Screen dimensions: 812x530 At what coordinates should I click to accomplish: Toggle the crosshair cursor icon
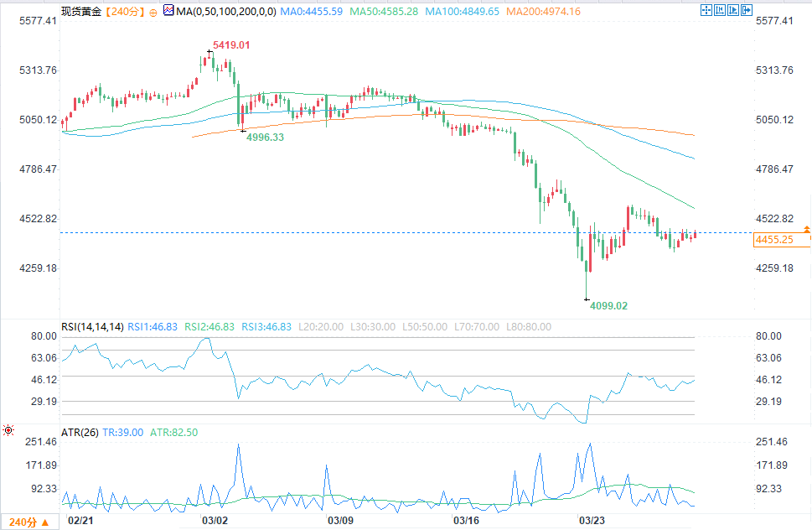coord(706,10)
